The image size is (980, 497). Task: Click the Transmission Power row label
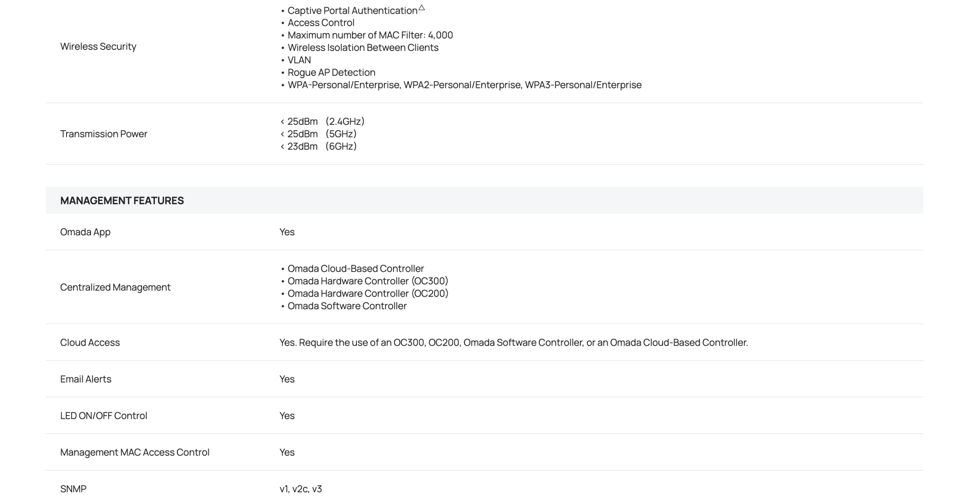coord(103,134)
